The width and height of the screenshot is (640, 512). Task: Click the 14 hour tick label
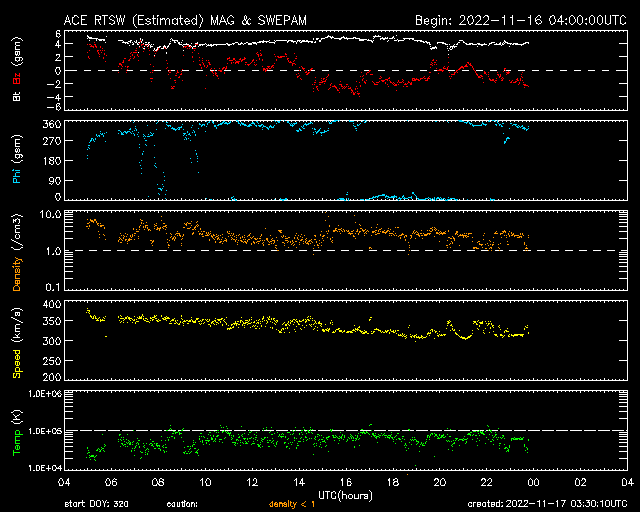pyautogui.click(x=299, y=483)
